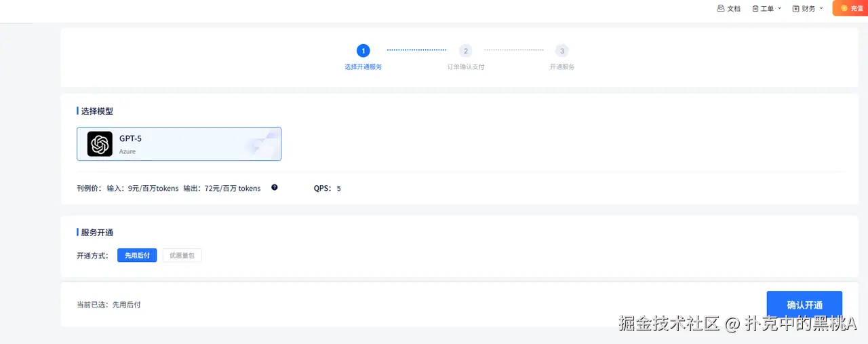Image resolution: width=868 pixels, height=344 pixels.
Task: Click the 确认开通 confirm button
Action: click(804, 305)
